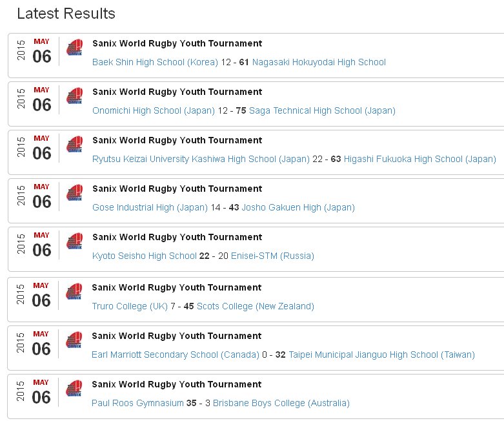The width and height of the screenshot is (504, 421).
Task: Click the 0 - 32 score text
Action: 274,354
